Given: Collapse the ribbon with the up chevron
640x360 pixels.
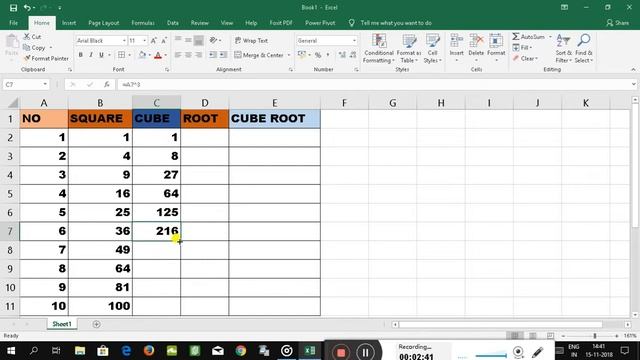Looking at the screenshot, I should click(633, 70).
